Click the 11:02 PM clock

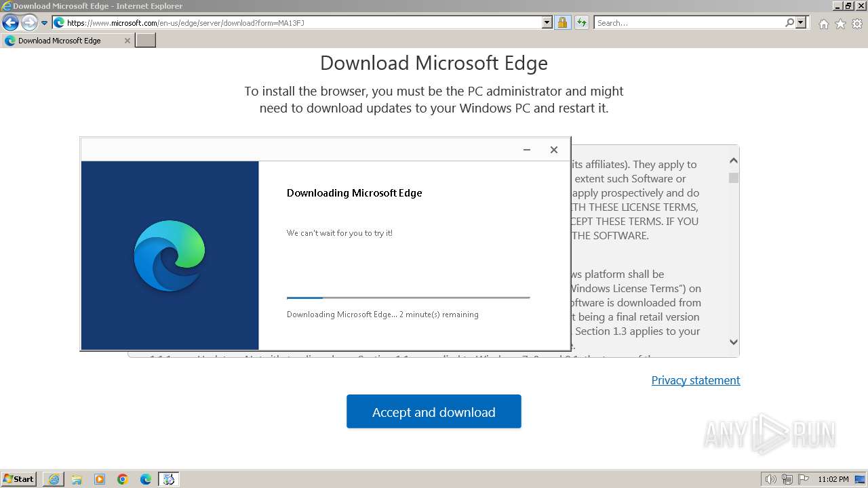[833, 479]
